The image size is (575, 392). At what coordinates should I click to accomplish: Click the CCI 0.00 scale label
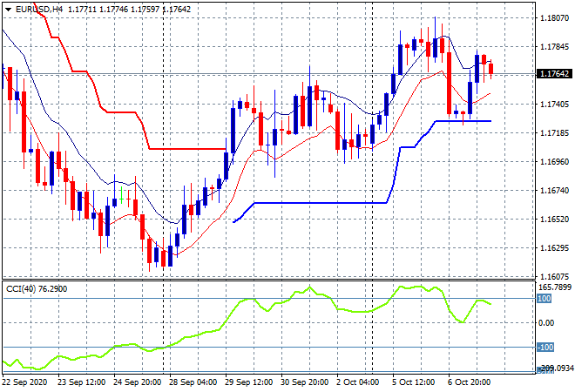click(x=546, y=322)
